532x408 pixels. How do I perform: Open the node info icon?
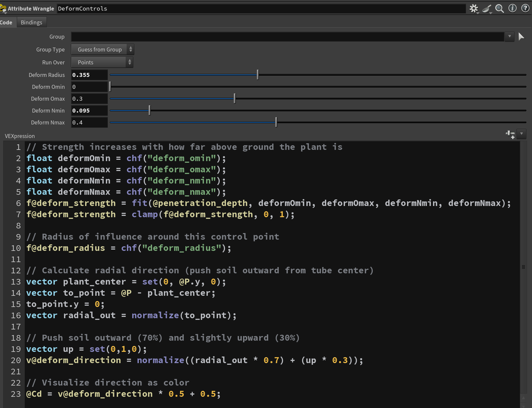512,8
